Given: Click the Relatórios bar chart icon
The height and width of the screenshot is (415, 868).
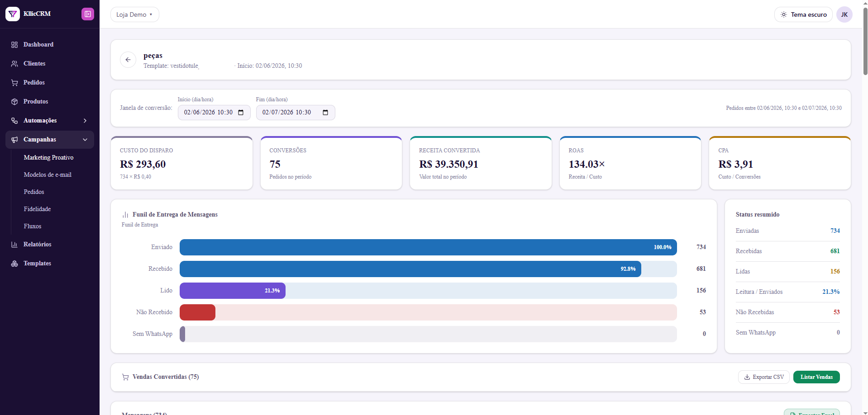Looking at the screenshot, I should (14, 245).
